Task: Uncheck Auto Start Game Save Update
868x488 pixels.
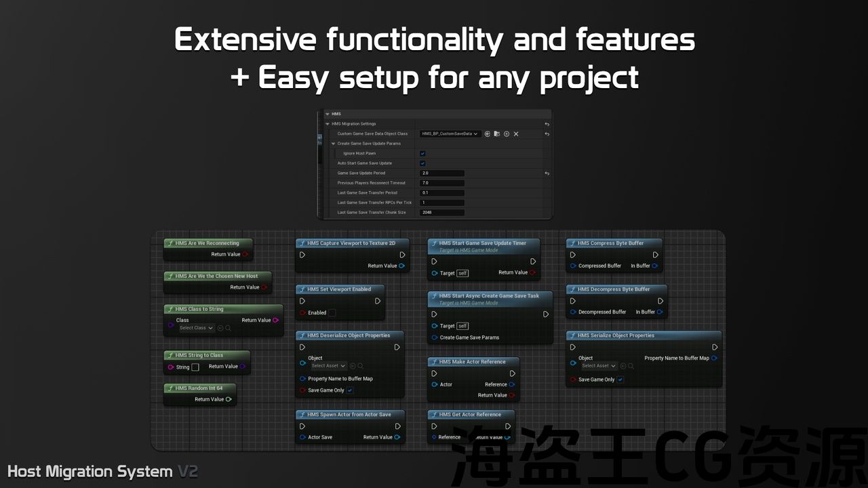Action: pyautogui.click(x=422, y=163)
